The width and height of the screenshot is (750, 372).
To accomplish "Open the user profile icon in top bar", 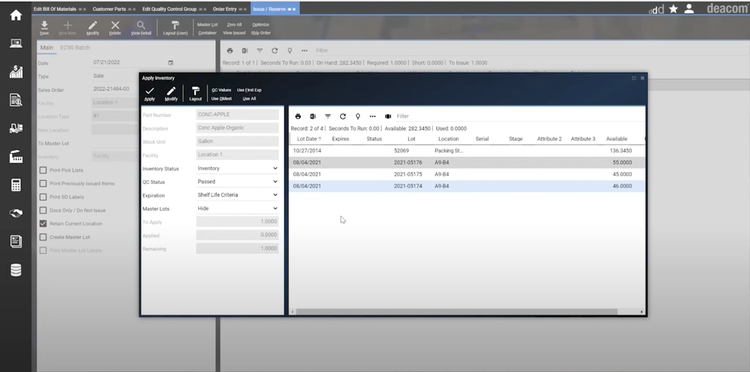I will (x=689, y=9).
